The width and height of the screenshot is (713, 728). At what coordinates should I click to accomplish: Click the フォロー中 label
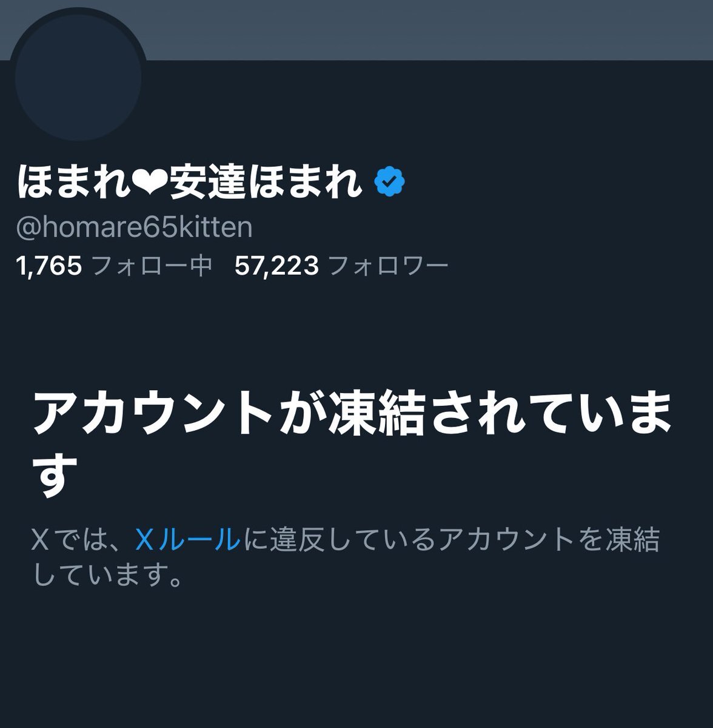152,266
